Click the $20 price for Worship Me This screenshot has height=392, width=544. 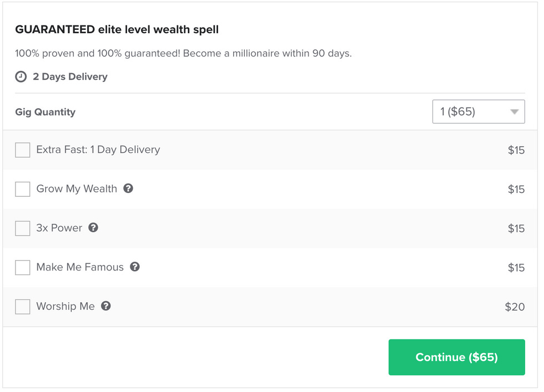point(515,307)
